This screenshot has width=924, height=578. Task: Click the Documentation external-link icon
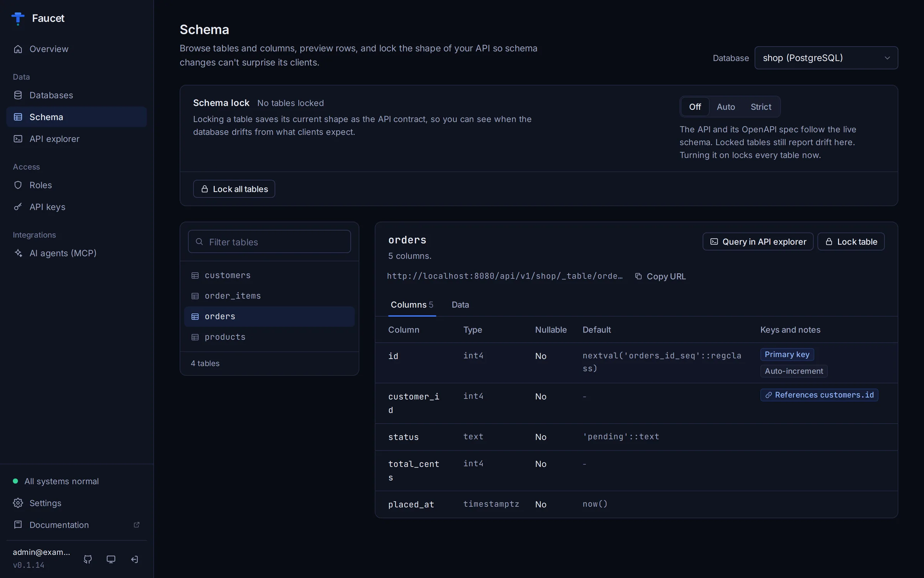136,525
